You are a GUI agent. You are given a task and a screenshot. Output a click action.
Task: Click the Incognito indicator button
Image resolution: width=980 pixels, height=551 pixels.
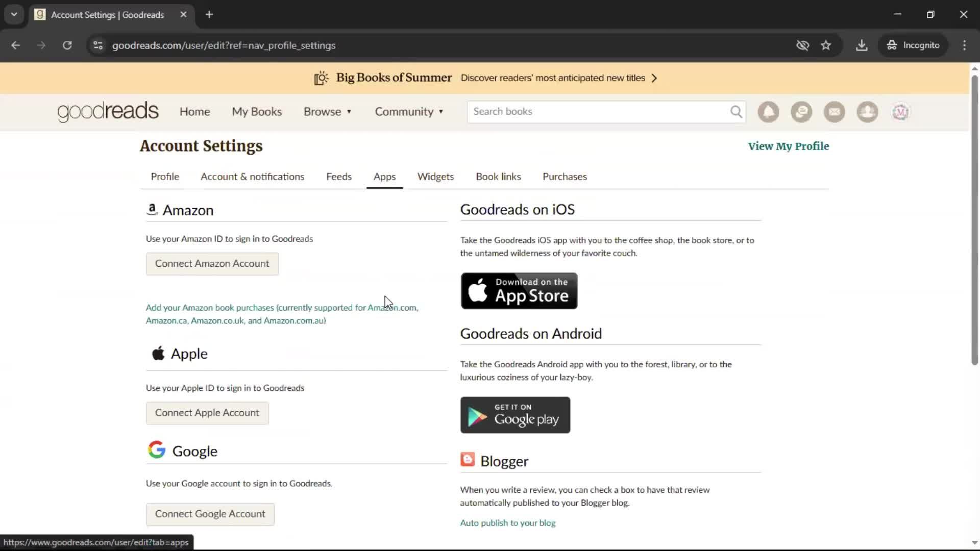tap(913, 45)
